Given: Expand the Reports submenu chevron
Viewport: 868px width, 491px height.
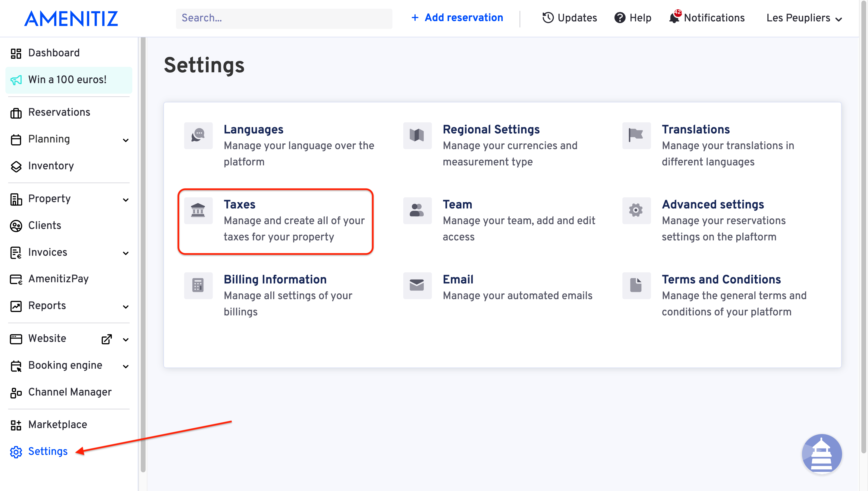Looking at the screenshot, I should pyautogui.click(x=125, y=307).
